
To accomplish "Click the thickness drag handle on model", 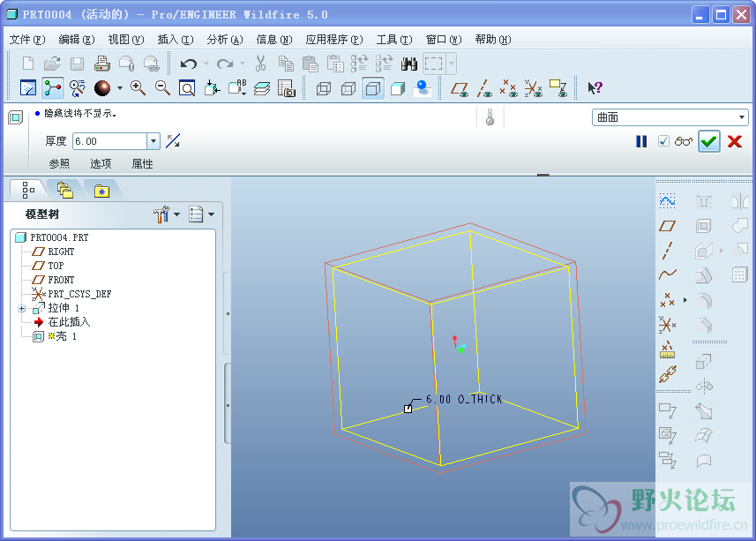I will 408,409.
